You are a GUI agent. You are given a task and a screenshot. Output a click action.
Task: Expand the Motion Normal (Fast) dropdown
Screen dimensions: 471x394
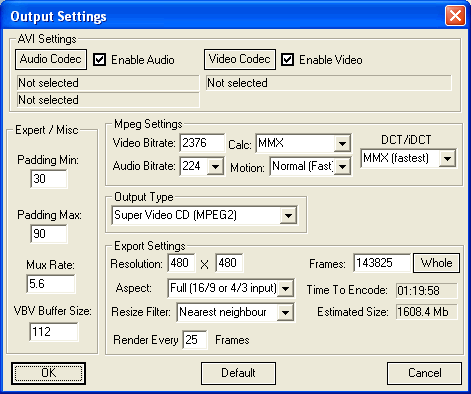342,166
